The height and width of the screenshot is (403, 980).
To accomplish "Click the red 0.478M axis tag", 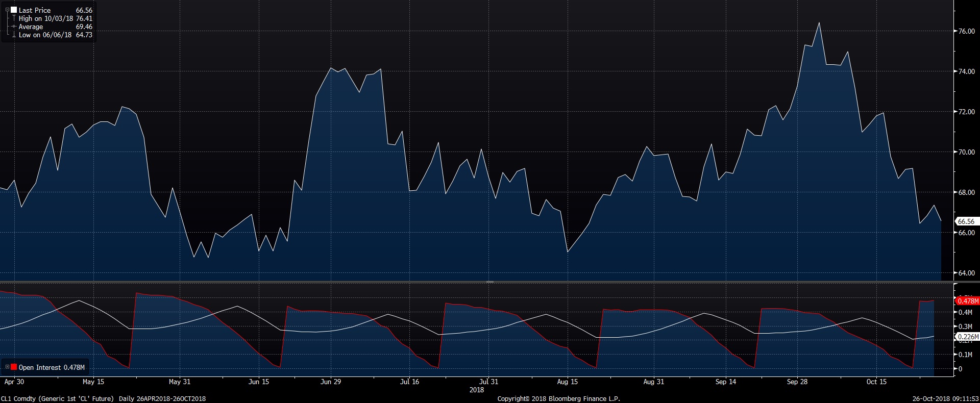I will [x=967, y=301].
